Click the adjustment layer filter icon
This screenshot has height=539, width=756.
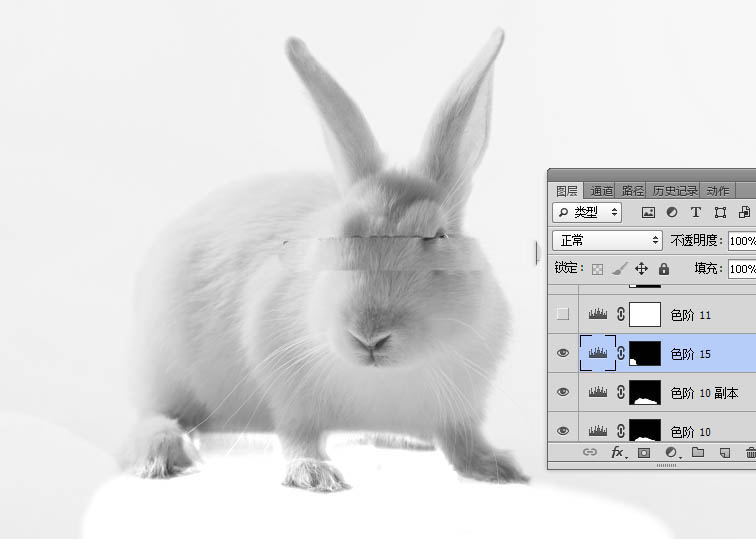click(x=672, y=213)
